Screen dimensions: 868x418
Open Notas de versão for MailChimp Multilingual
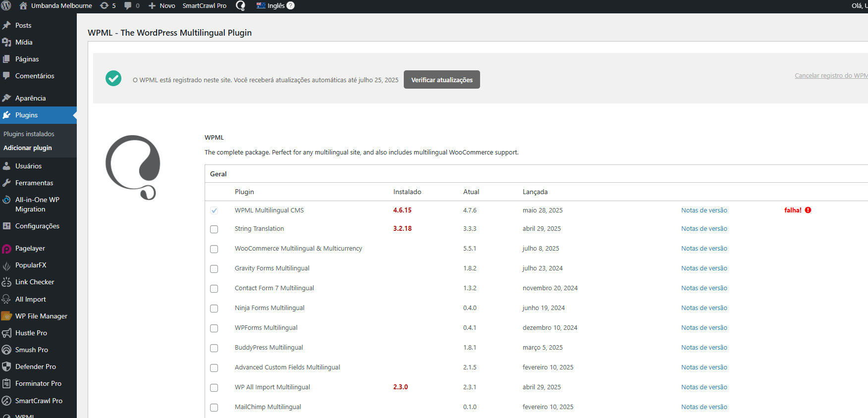704,407
